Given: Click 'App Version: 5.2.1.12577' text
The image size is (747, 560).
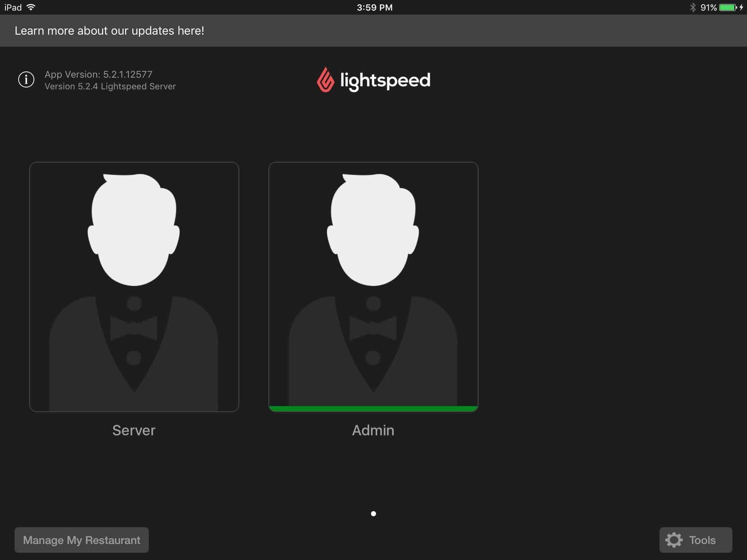Looking at the screenshot, I should [x=98, y=74].
